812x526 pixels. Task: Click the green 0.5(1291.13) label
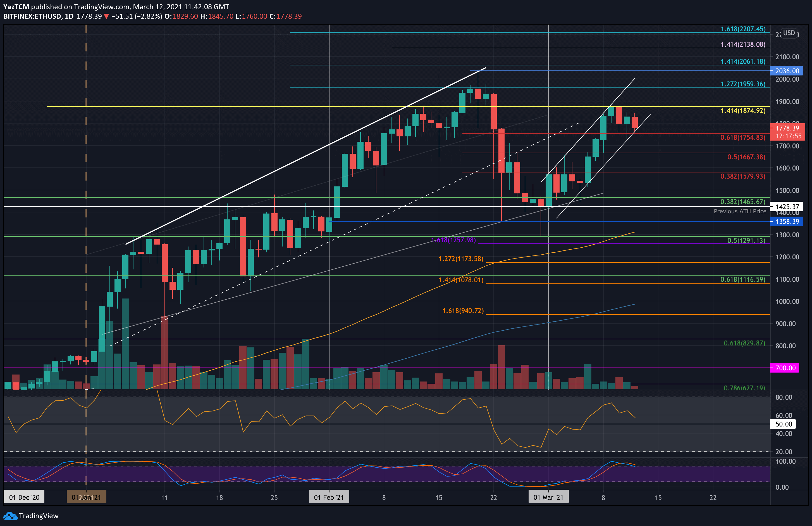point(746,240)
